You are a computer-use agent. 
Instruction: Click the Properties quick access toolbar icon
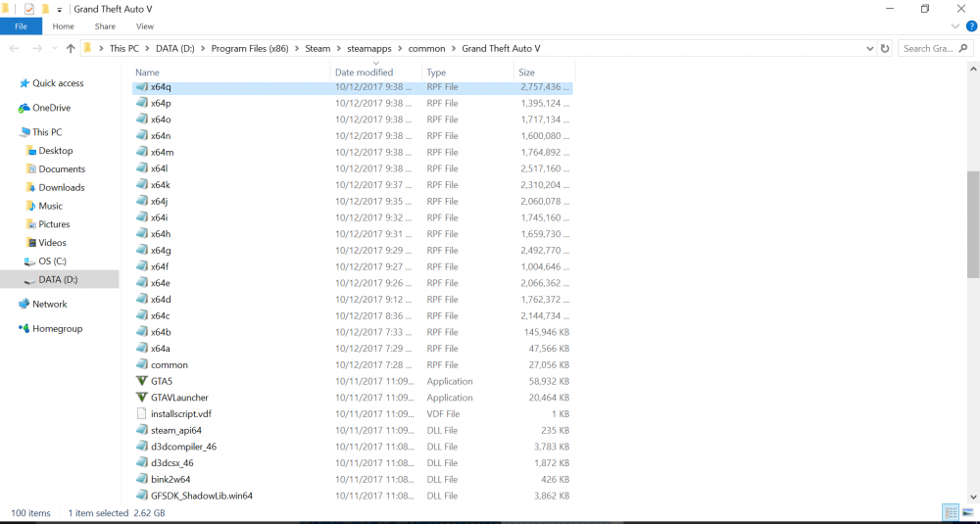tap(29, 10)
